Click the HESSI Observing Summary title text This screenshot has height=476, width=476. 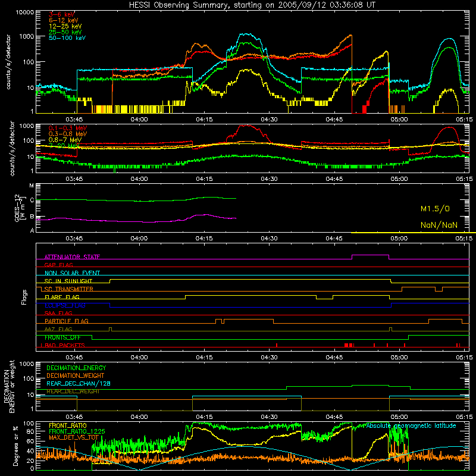252,5
